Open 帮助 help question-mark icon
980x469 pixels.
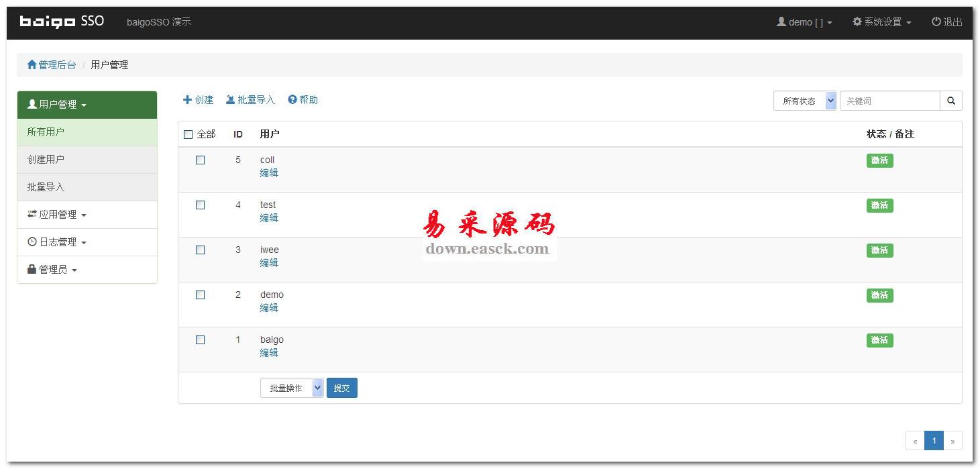(292, 100)
